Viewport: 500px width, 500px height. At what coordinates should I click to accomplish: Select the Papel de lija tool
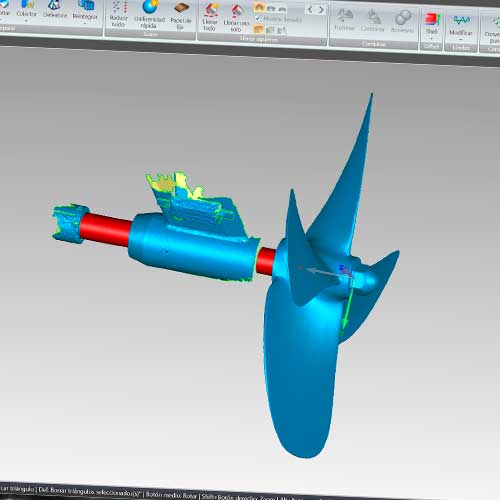coord(181,16)
